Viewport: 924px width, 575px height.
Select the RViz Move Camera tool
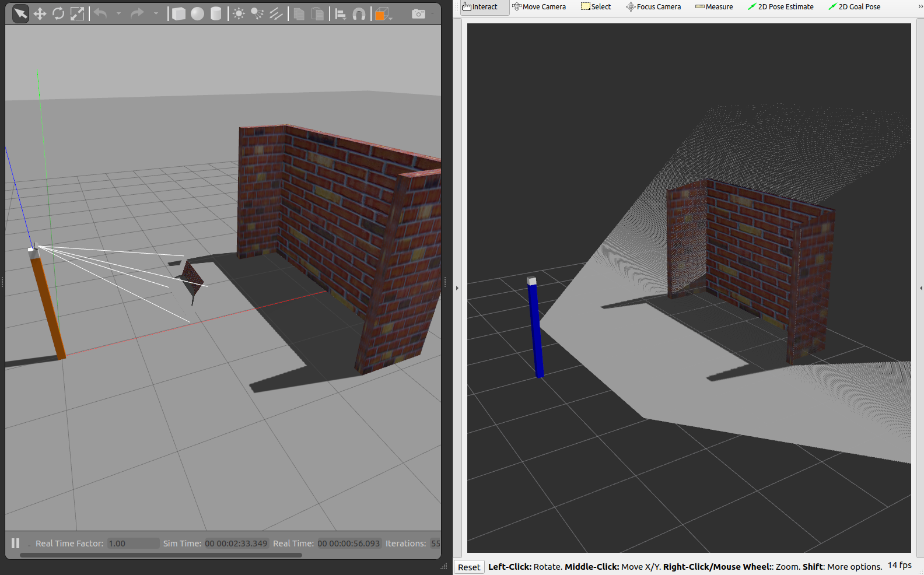click(x=539, y=7)
